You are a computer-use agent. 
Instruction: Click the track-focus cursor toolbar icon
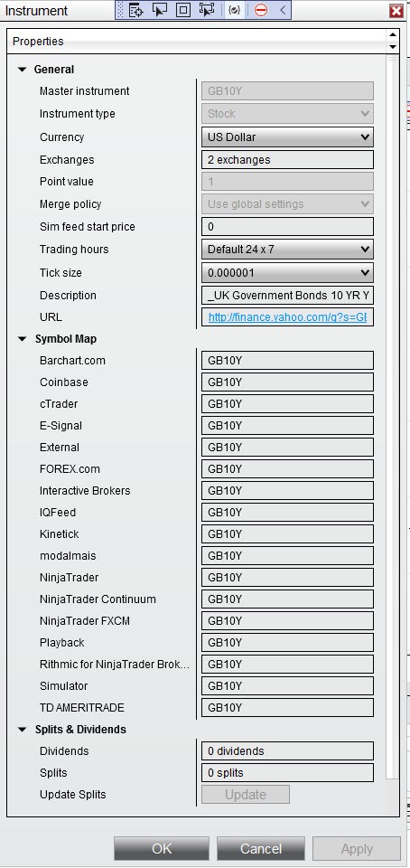pos(207,10)
